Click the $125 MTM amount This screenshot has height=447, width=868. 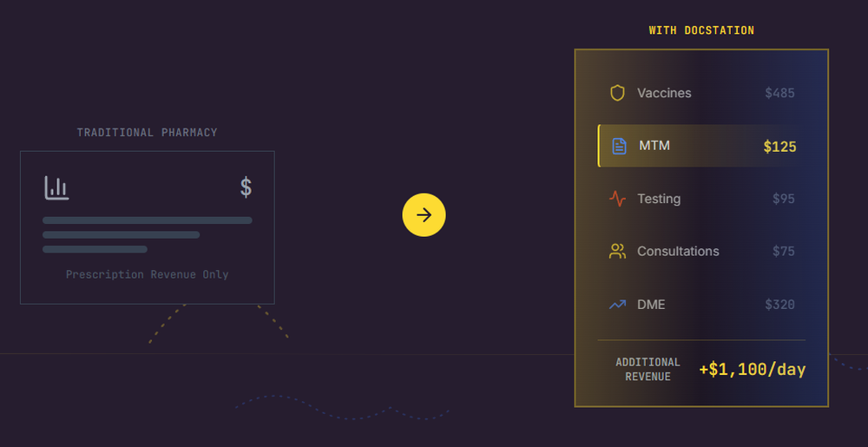pos(779,147)
